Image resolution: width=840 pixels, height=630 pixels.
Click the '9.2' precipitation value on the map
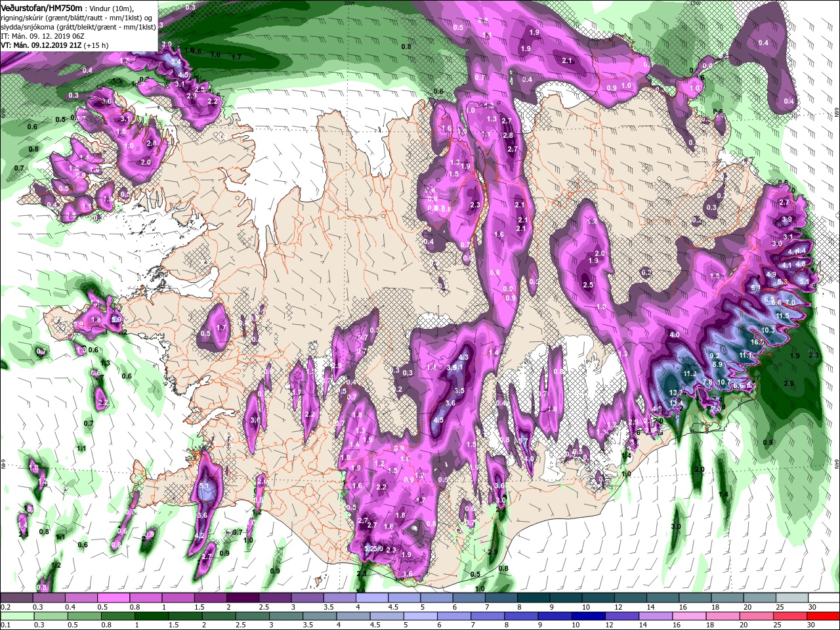(715, 355)
